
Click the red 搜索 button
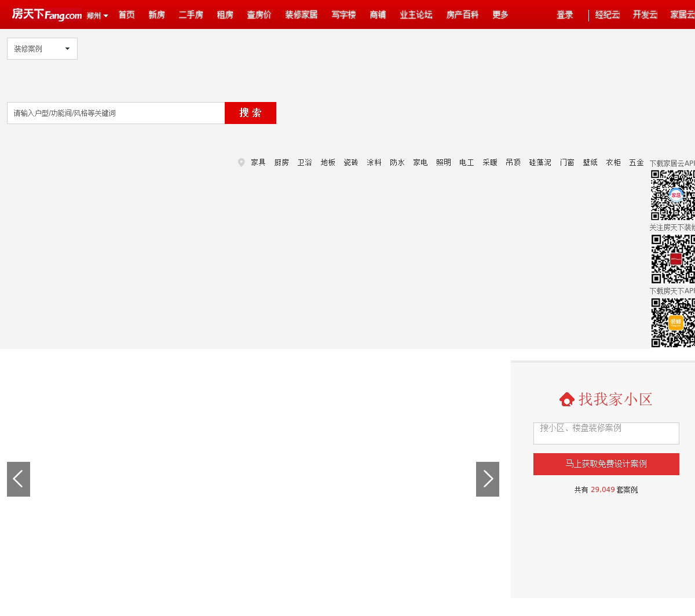250,113
